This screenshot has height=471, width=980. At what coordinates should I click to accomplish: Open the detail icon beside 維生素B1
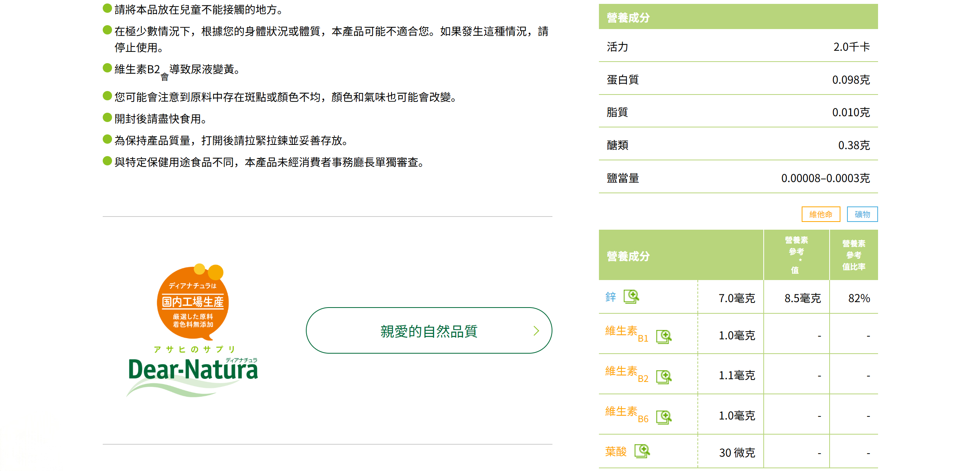pos(664,337)
